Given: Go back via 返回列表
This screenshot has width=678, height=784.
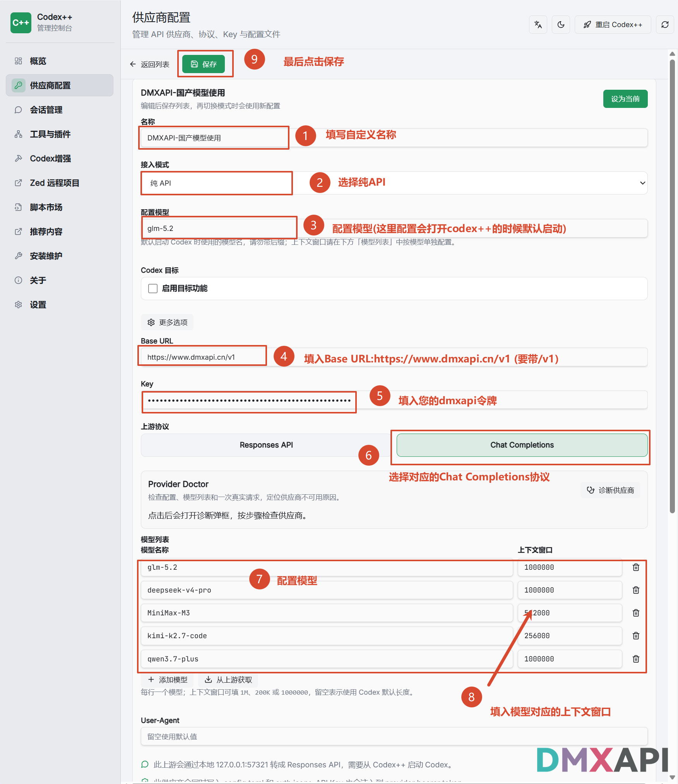Looking at the screenshot, I should point(150,64).
